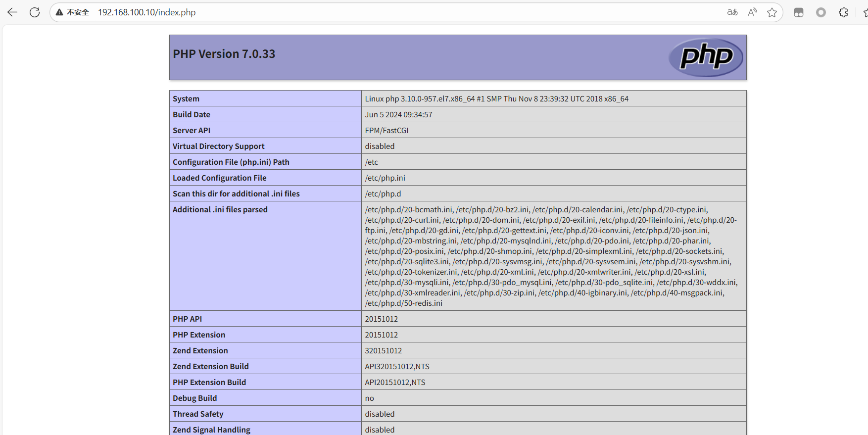Click the /etc/php.d/50-redis.ini entry
Image resolution: width=868 pixels, height=435 pixels.
coord(404,303)
